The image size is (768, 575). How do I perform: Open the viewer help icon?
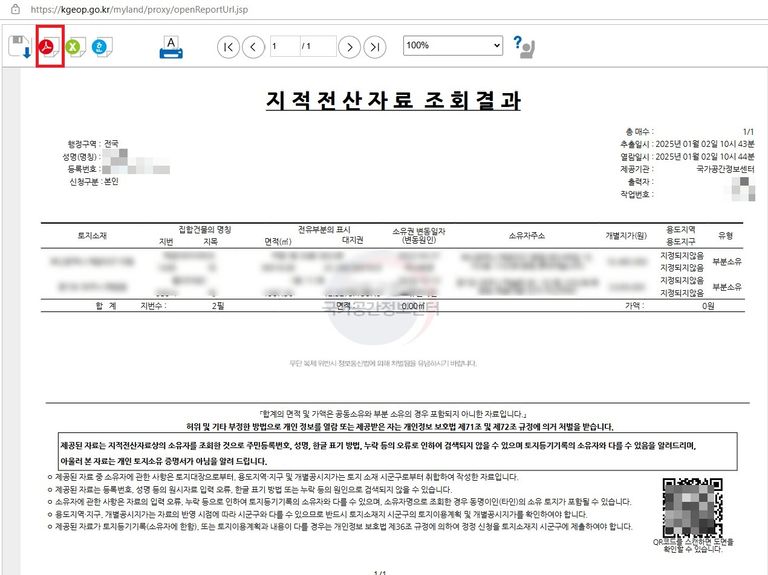click(523, 46)
